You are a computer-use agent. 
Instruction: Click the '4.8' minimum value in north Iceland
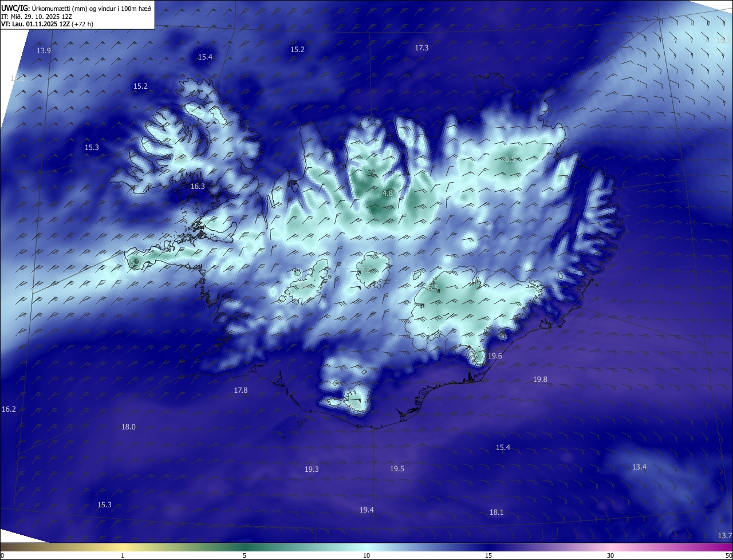coord(388,194)
